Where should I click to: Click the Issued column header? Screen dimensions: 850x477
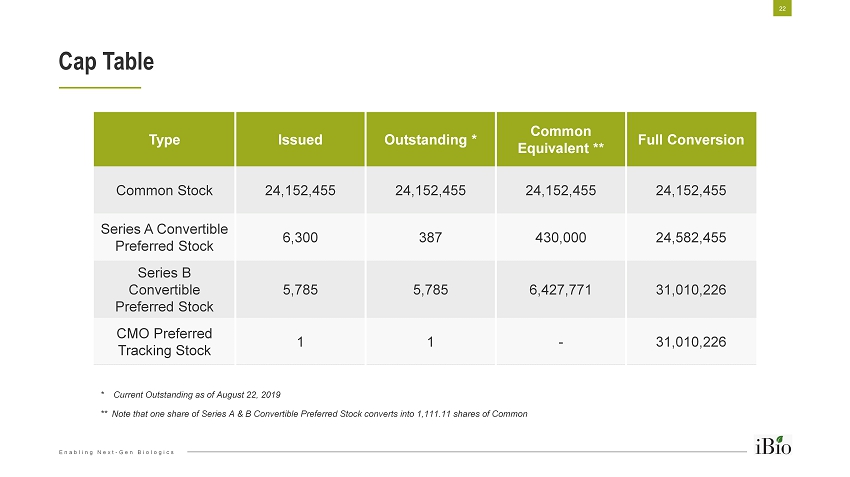click(x=300, y=140)
